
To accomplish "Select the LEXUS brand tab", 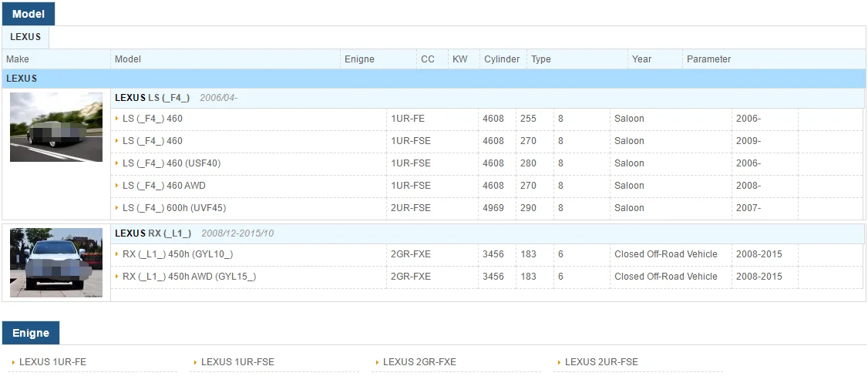I will [x=25, y=37].
